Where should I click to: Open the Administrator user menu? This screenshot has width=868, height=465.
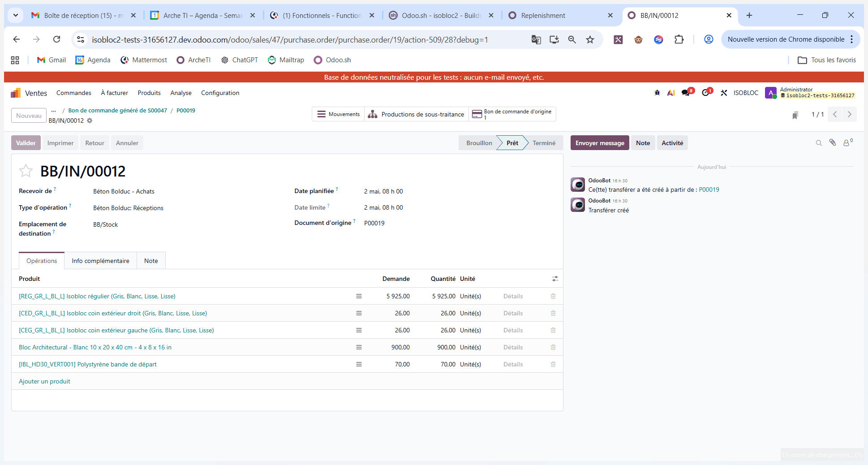(x=810, y=93)
